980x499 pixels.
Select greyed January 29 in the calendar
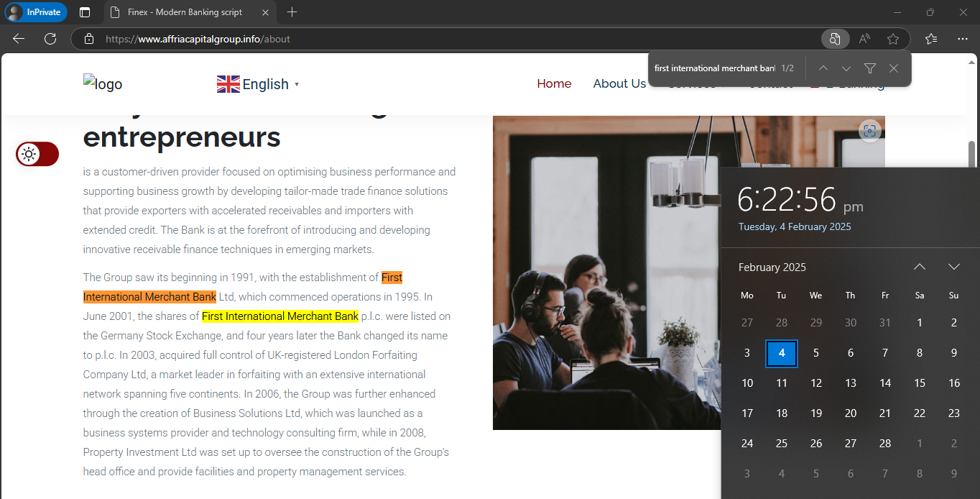tap(816, 323)
